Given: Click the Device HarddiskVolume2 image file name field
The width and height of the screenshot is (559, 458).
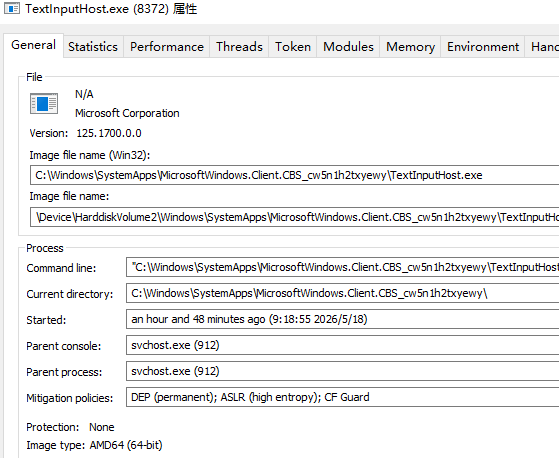Looking at the screenshot, I should [294, 217].
